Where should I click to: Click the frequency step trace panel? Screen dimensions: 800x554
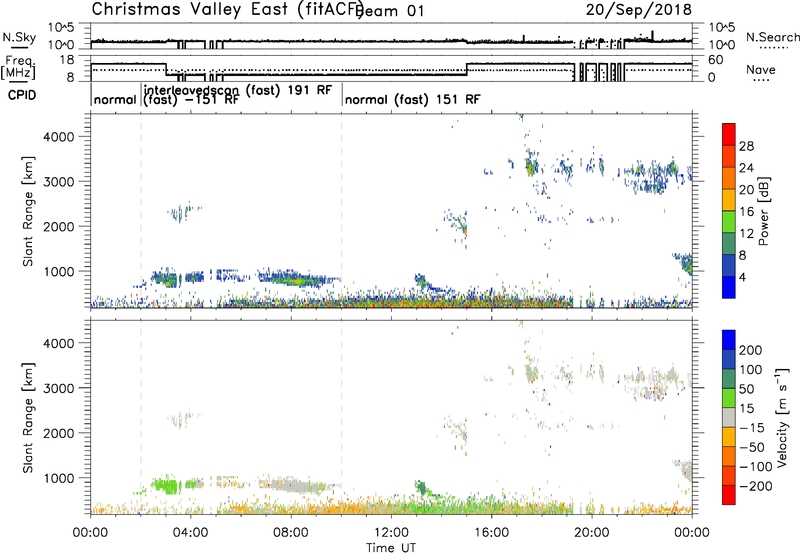[391, 68]
